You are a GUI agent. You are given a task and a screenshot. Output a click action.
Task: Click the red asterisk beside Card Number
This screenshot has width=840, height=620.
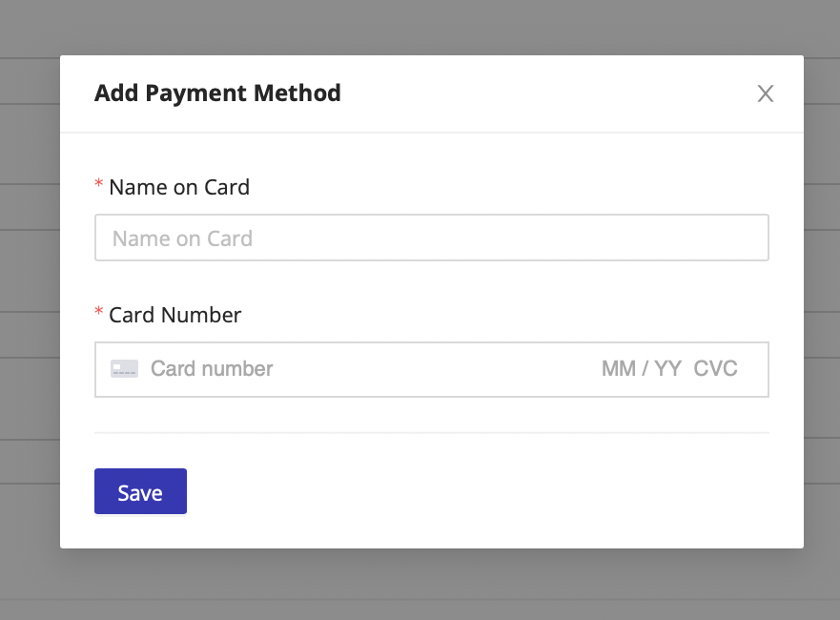click(98, 314)
